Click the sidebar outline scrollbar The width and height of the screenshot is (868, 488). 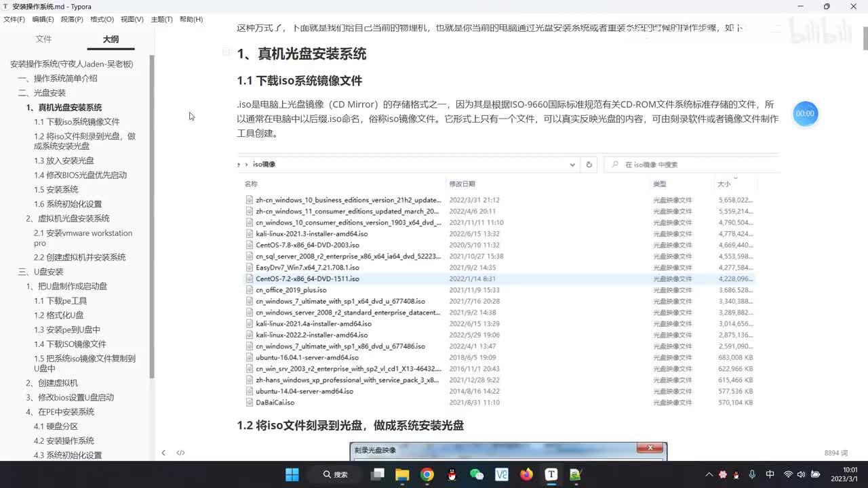coord(152,217)
